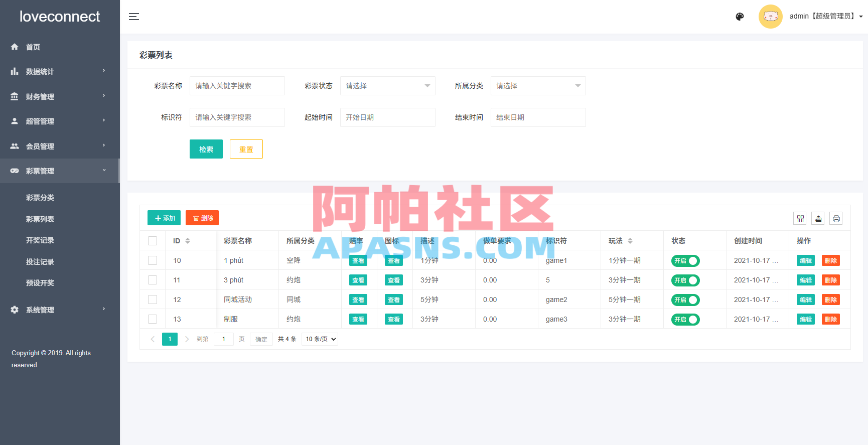Select the checkbox for row ID 12

153,300
